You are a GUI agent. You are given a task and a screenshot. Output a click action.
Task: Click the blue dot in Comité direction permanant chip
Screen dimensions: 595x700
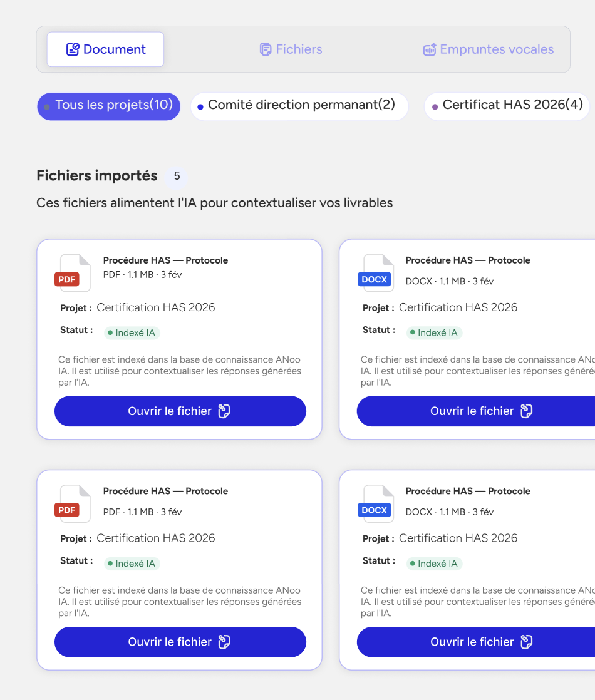click(200, 107)
